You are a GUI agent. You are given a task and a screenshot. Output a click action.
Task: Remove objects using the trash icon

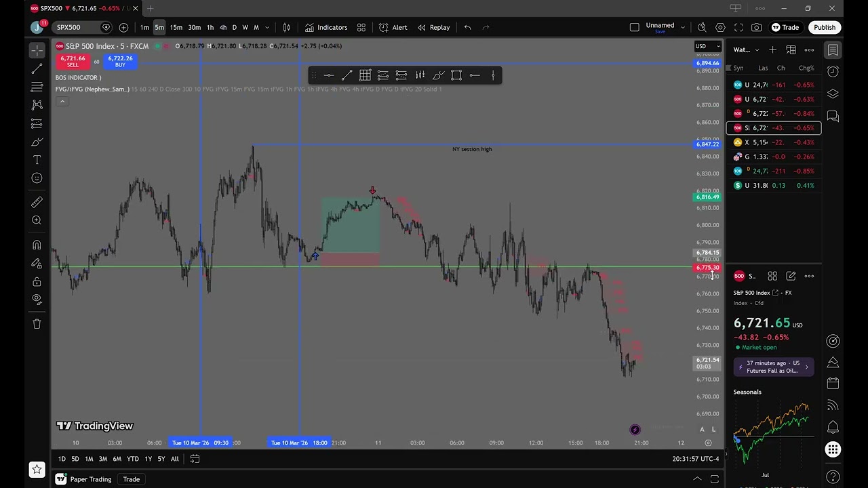point(37,324)
